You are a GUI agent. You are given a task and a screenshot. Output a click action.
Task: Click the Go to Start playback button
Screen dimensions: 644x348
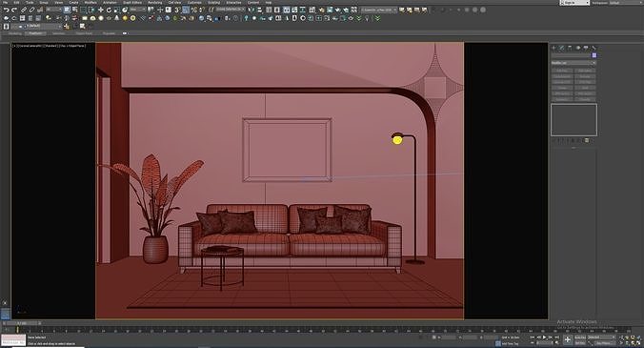point(532,338)
